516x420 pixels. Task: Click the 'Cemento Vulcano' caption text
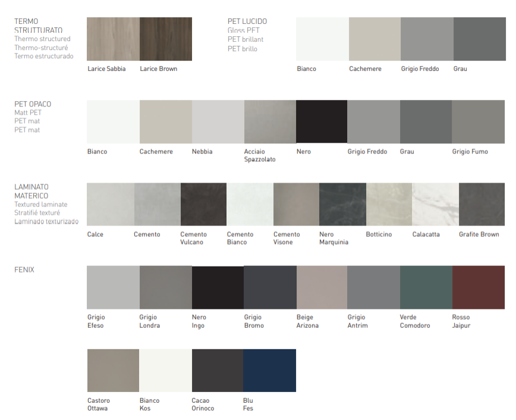[193, 238]
